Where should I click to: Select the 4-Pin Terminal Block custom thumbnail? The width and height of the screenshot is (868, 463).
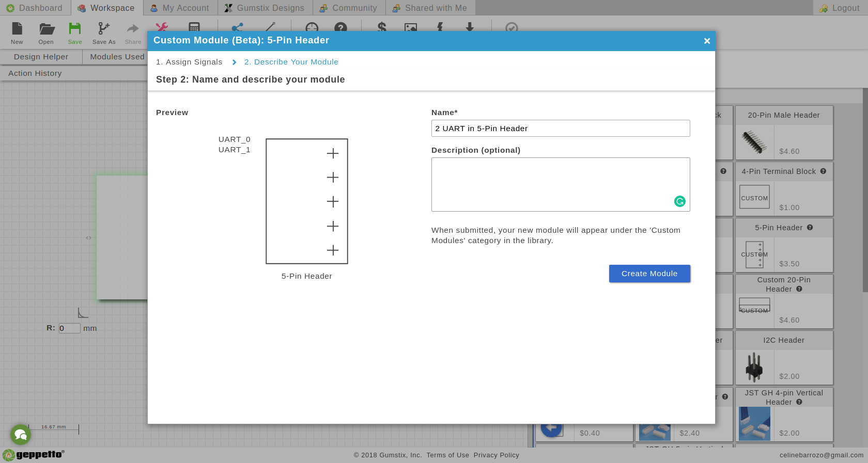pos(754,197)
